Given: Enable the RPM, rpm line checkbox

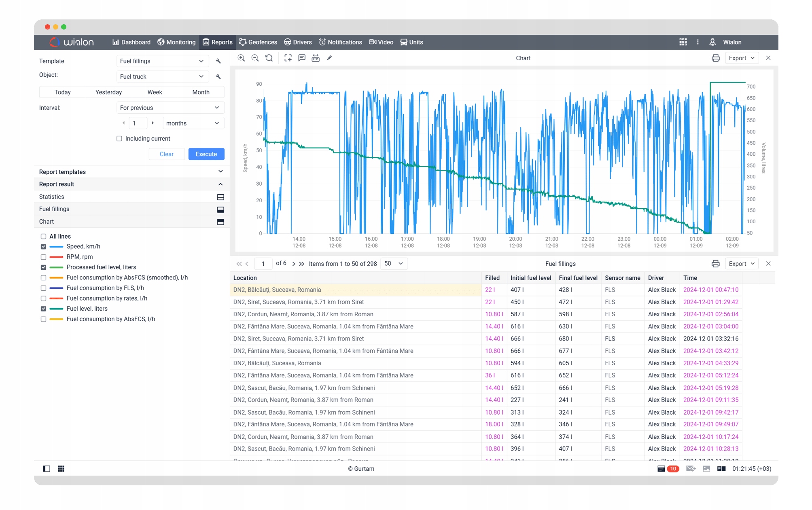Looking at the screenshot, I should [x=43, y=257].
